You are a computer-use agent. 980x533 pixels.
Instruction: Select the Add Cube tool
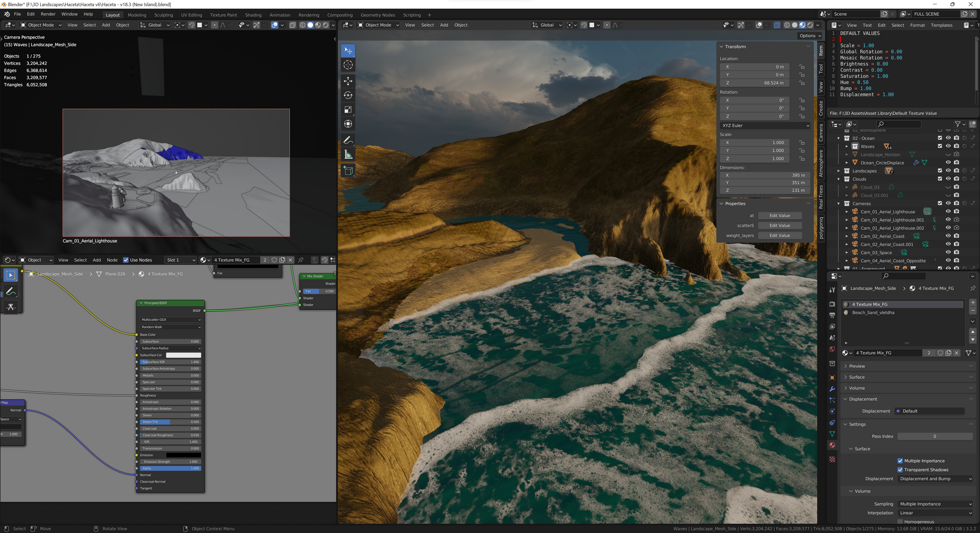[x=348, y=171]
